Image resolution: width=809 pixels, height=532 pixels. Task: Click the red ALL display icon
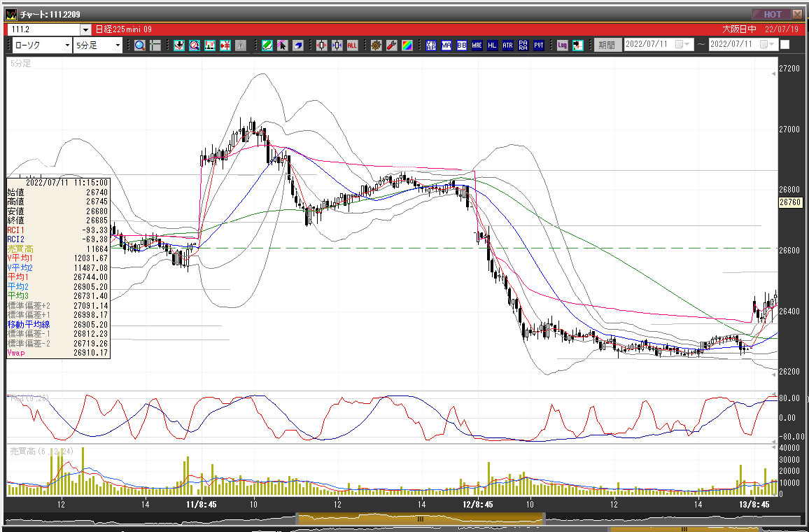point(353,45)
